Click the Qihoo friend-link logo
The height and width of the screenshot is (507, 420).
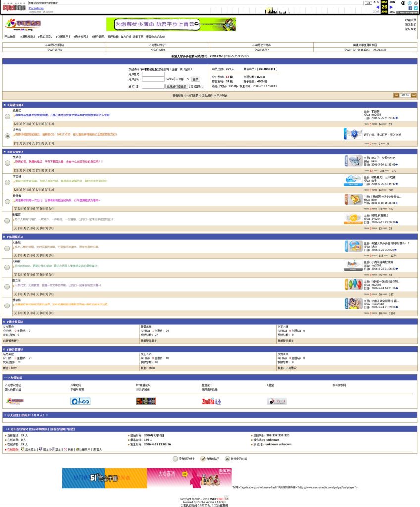[x=80, y=401]
